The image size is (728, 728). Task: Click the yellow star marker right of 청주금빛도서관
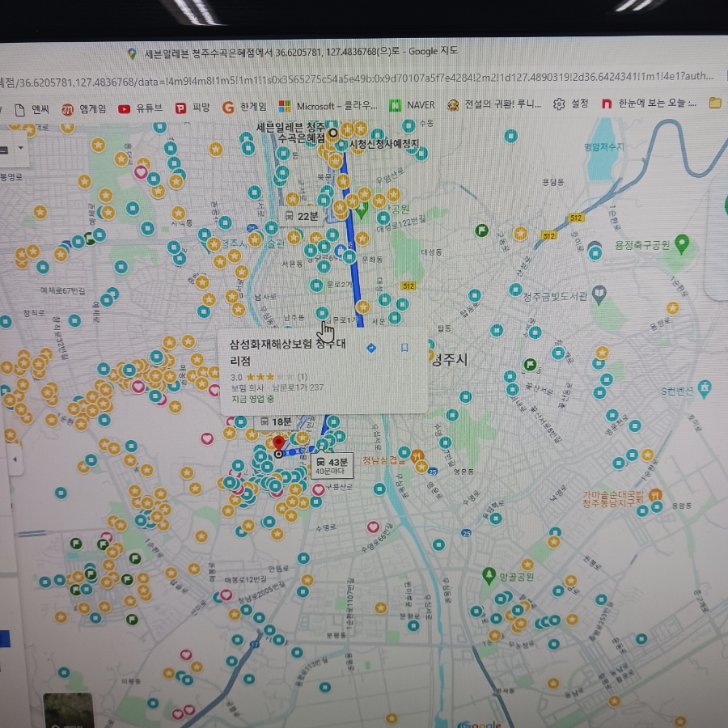(x=673, y=307)
